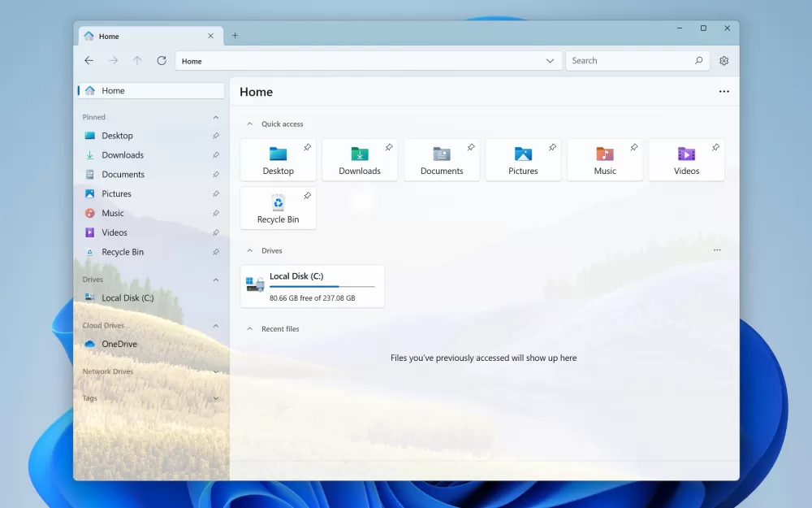Select Desktop in the sidebar
This screenshot has height=508, width=812.
click(x=151, y=136)
